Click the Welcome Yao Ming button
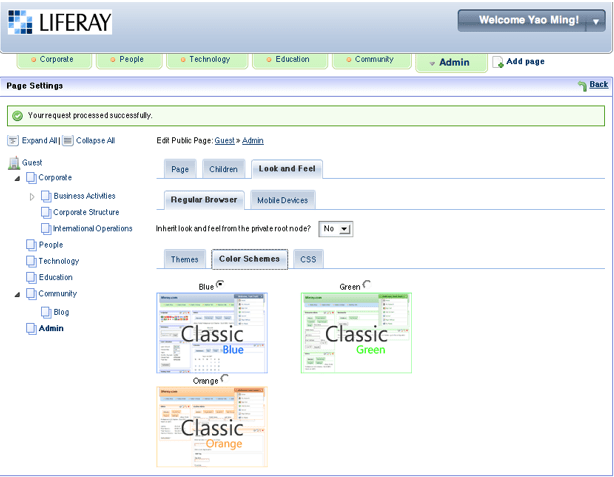The width and height of the screenshot is (614, 477). 532,21
